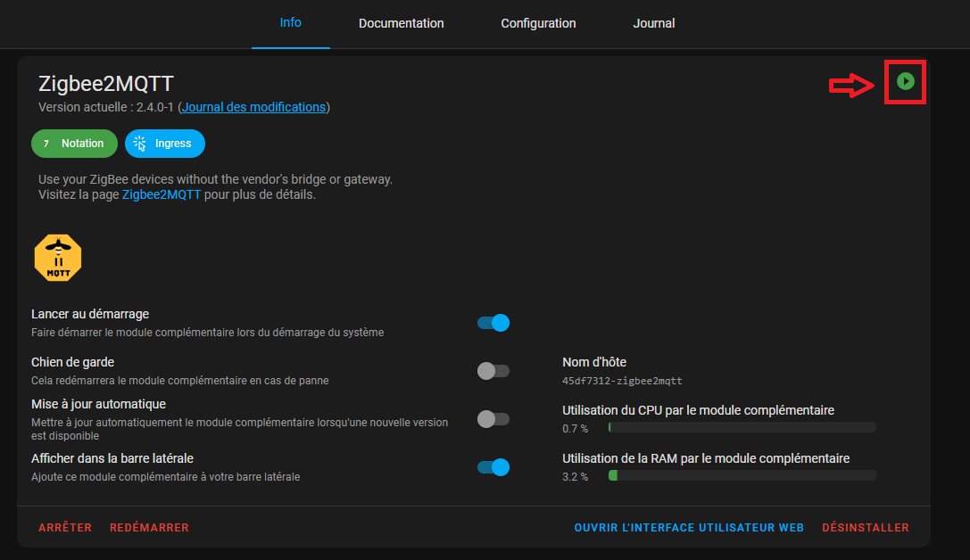The height and width of the screenshot is (560, 970).
Task: Go to the Journal tab
Action: pyautogui.click(x=654, y=24)
